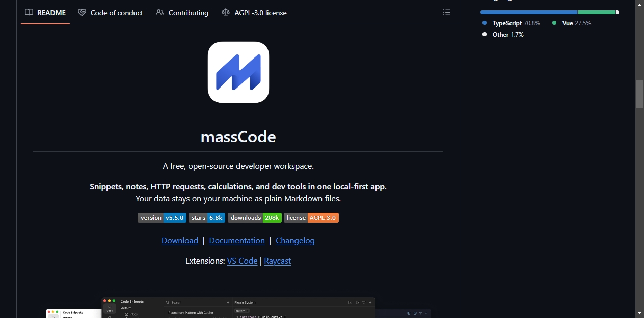The image size is (644, 318).
Task: Follow the VS Code extension link
Action: (243, 261)
